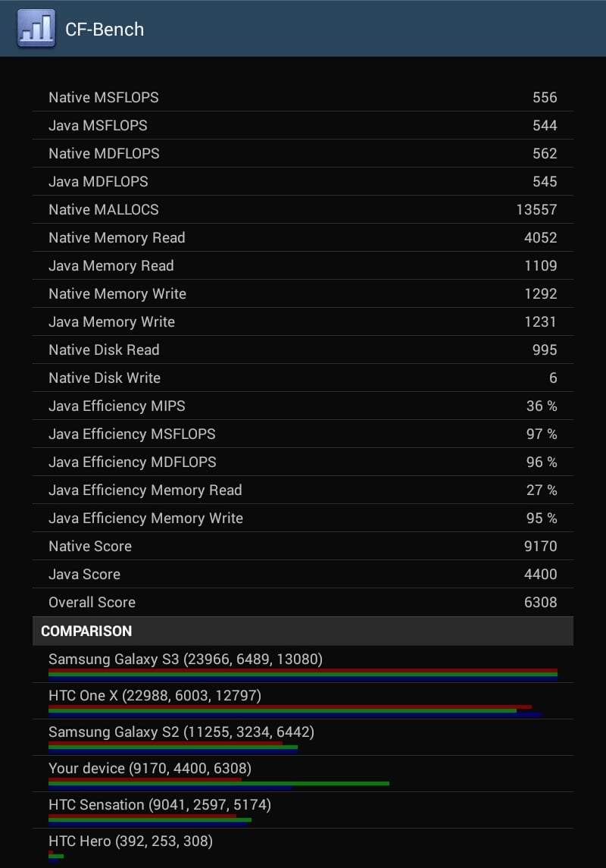Image resolution: width=606 pixels, height=868 pixels.
Task: Select the Java Memory Write row
Action: 303,321
